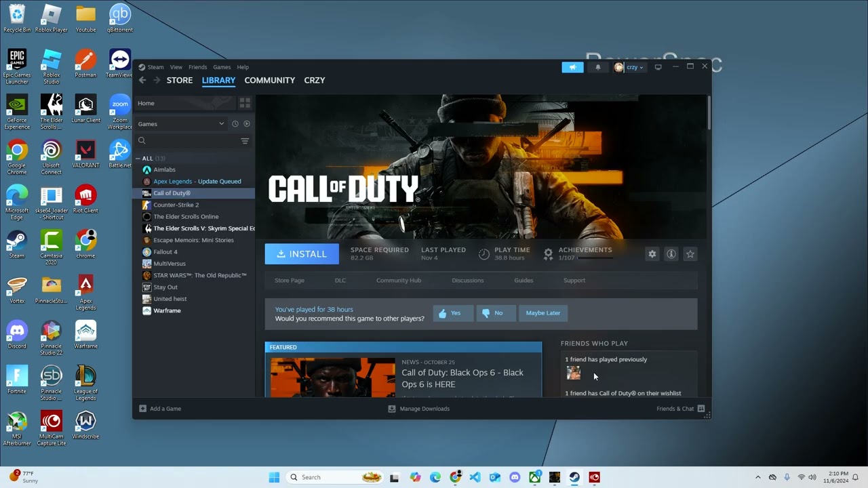This screenshot has height=488, width=868.
Task: Select League of Legends desktop icon
Action: pyautogui.click(x=85, y=383)
